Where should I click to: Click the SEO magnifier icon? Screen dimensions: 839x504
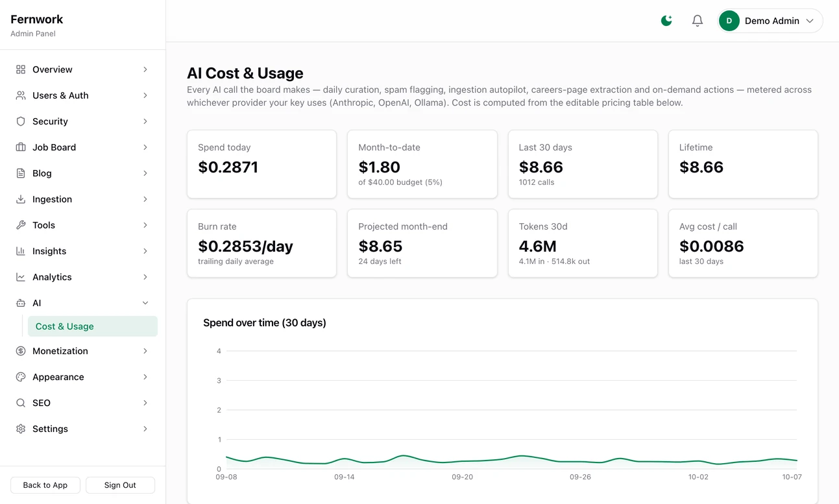(21, 403)
